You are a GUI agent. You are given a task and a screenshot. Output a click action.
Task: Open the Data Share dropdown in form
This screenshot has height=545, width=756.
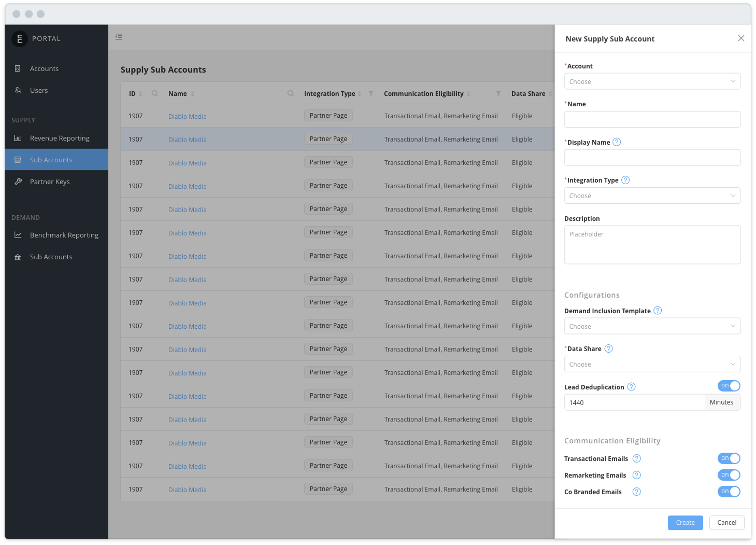click(652, 364)
